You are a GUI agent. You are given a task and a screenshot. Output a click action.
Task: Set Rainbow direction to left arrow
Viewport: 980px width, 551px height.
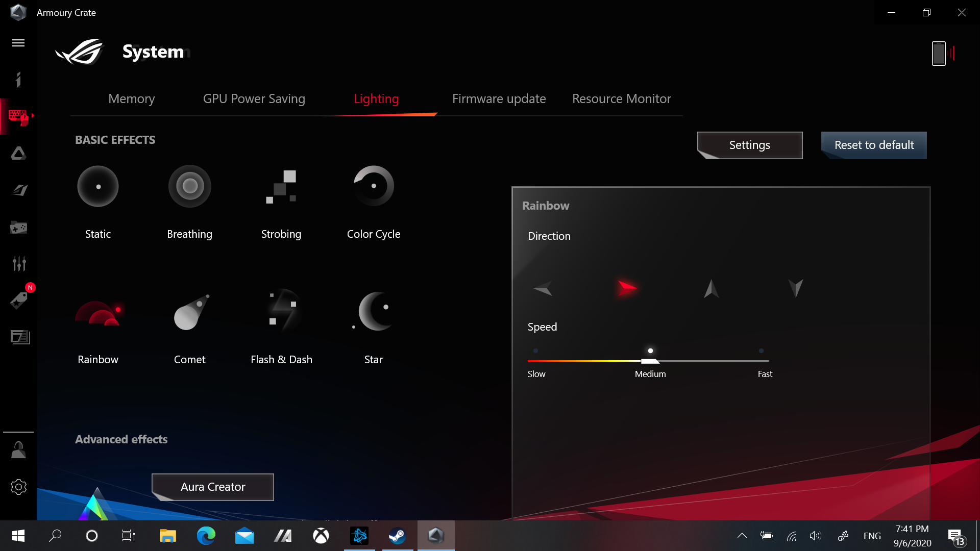[543, 288]
